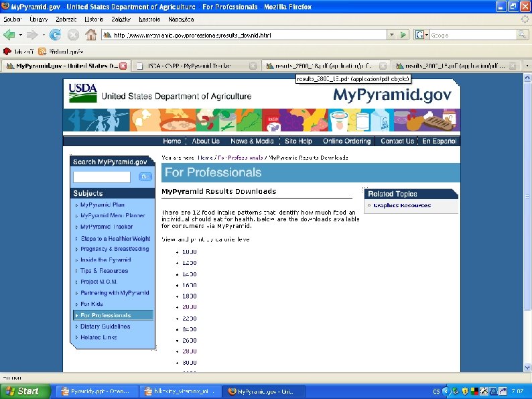Screen dimensions: 532x399
Task: Open Related Links subject
Action: (98, 337)
